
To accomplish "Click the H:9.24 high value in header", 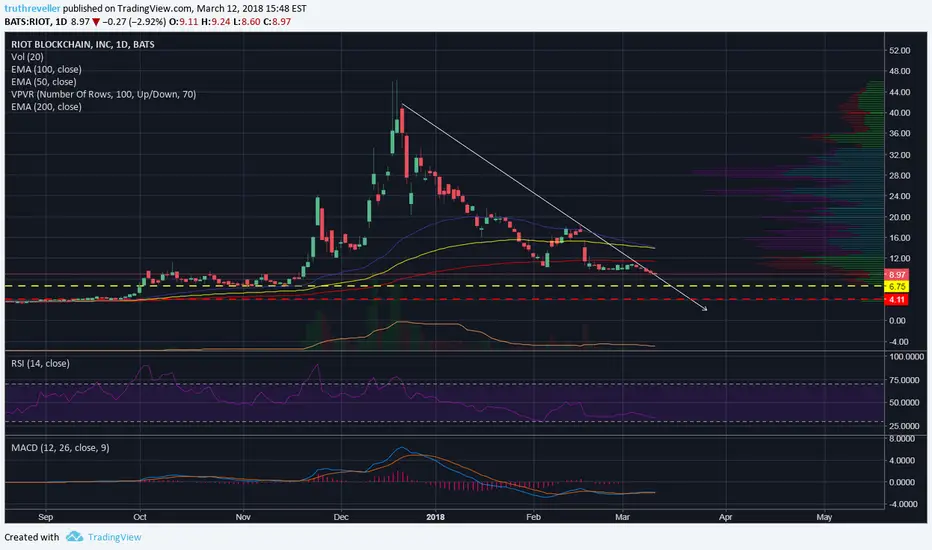I will coord(215,22).
